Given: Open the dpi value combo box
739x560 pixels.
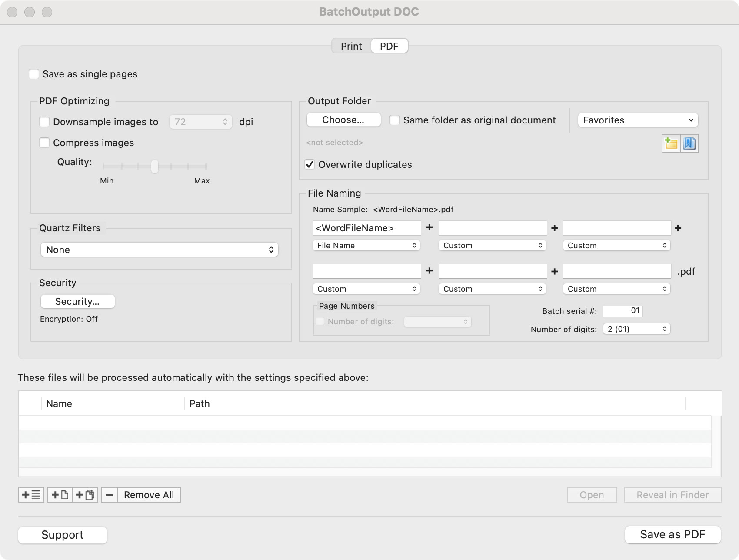Looking at the screenshot, I should pos(201,122).
